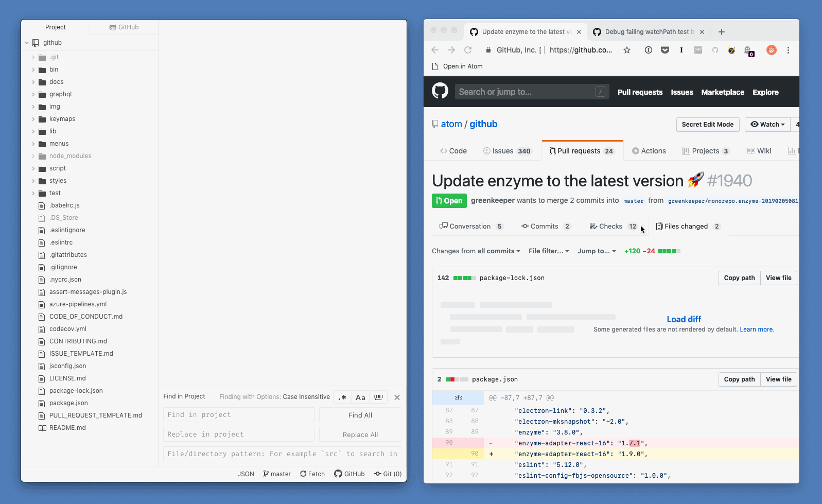Toggle Match Case 'Aa' option
The height and width of the screenshot is (504, 822).
pos(360,397)
